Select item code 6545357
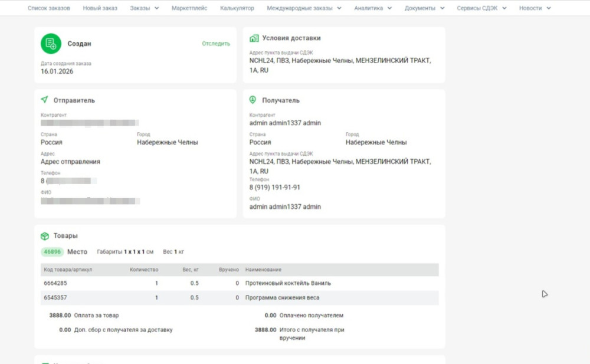The image size is (590, 364). pyautogui.click(x=55, y=297)
